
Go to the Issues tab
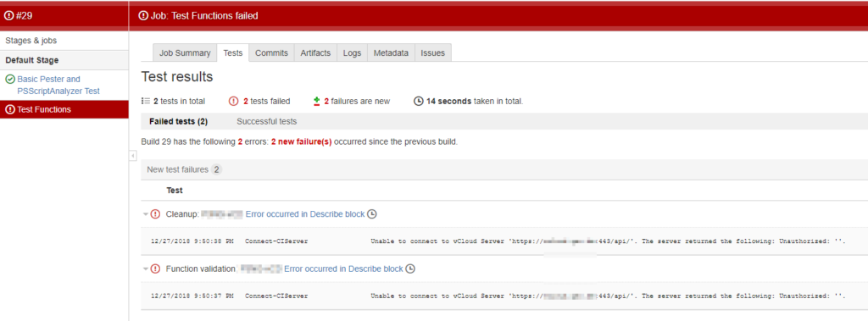pyautogui.click(x=433, y=53)
